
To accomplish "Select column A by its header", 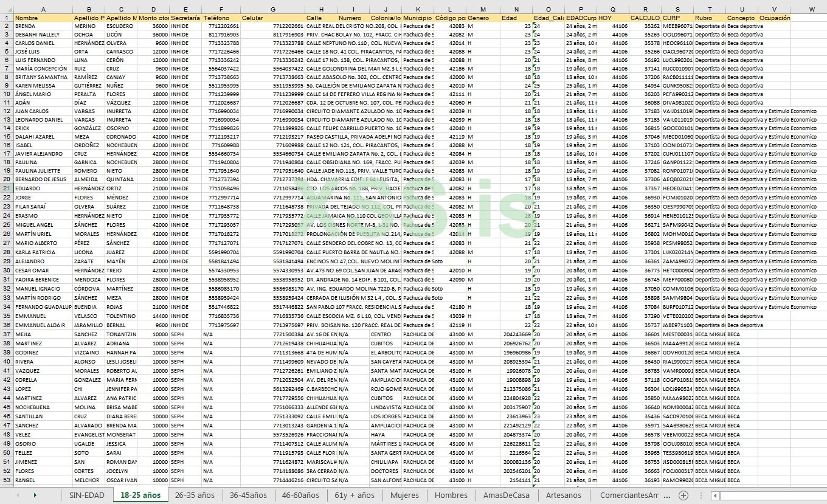I will 43,10.
